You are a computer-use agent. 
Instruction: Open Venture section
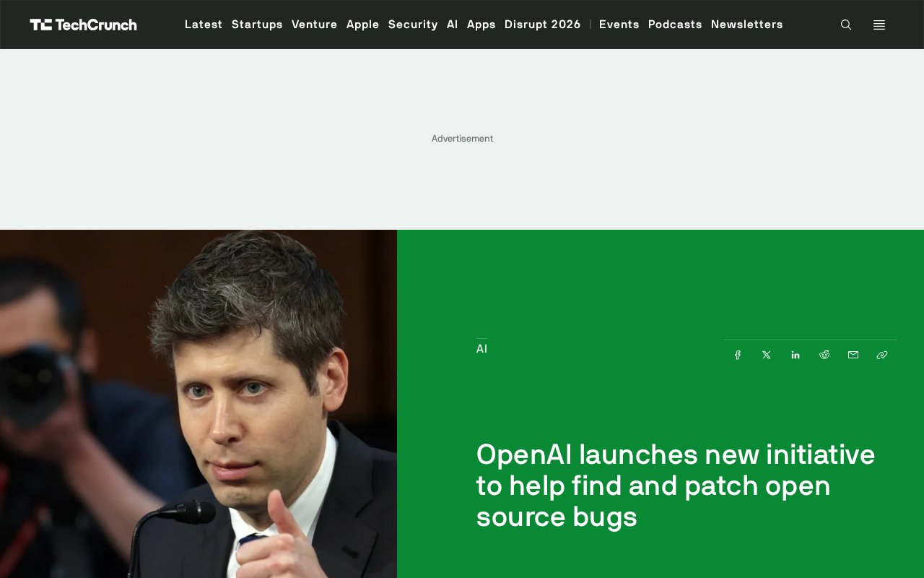[315, 25]
